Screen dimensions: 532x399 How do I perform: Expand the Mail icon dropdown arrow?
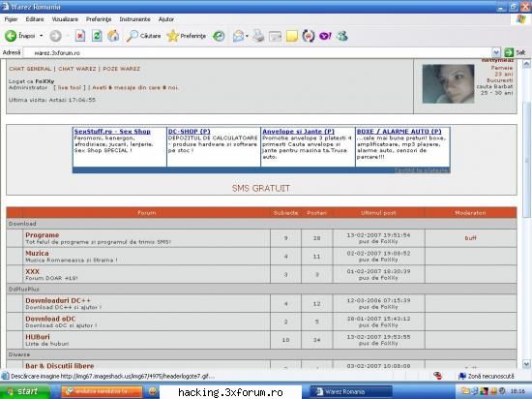pyautogui.click(x=247, y=36)
